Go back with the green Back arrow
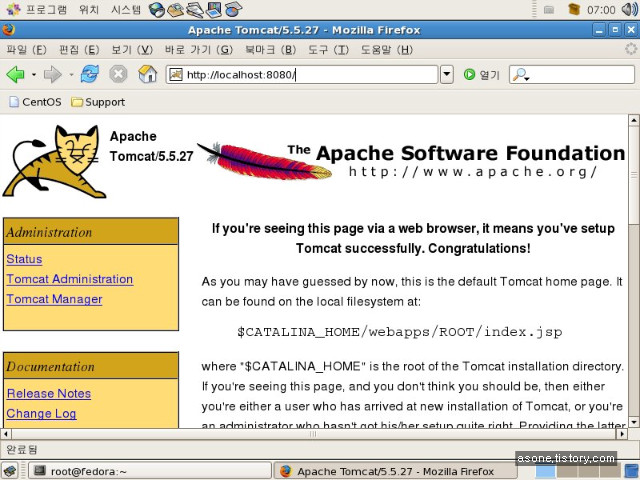This screenshot has height=480, width=640. pos(16,75)
